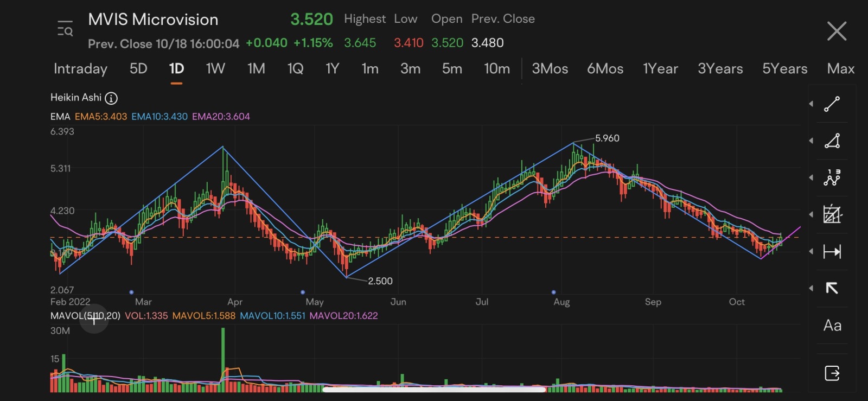This screenshot has width=868, height=401.
Task: Set chart range to 6Mos
Action: tap(605, 68)
